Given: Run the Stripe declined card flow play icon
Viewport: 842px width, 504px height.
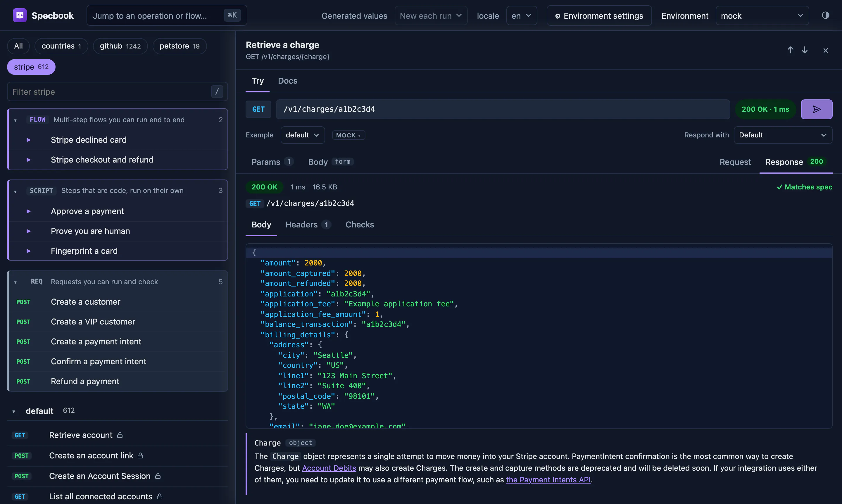Looking at the screenshot, I should [29, 140].
